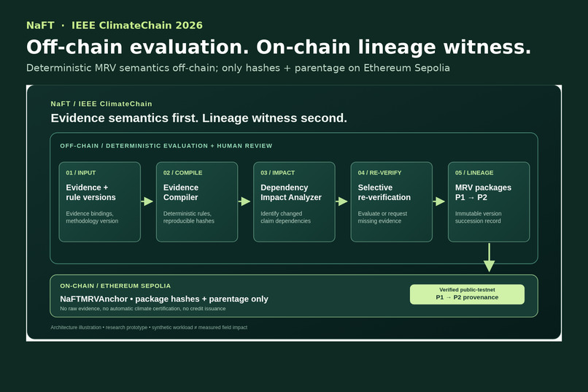The width and height of the screenshot is (588, 392).
Task: Click the subtitle starting 'Deterministic MRV semantics off-chain'
Action: tap(238, 68)
